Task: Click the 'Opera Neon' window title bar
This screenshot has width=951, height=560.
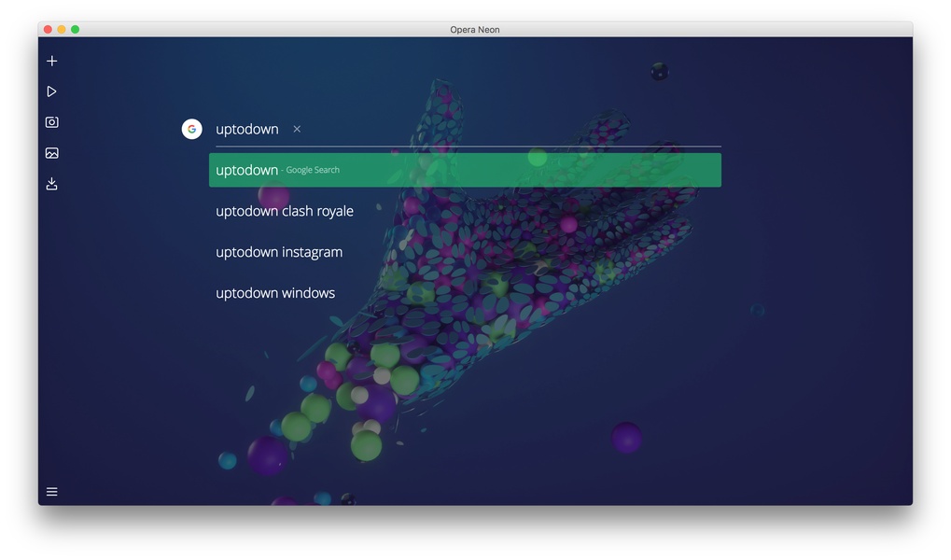Action: [474, 30]
